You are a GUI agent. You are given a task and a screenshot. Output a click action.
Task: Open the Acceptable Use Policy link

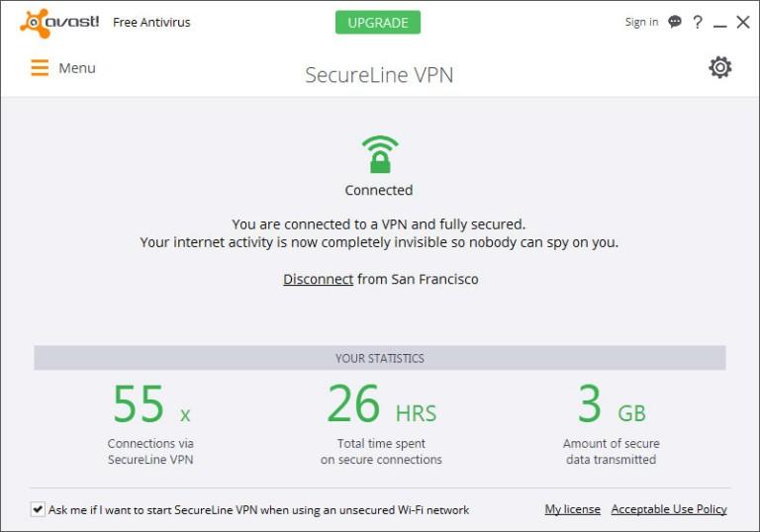(x=669, y=509)
